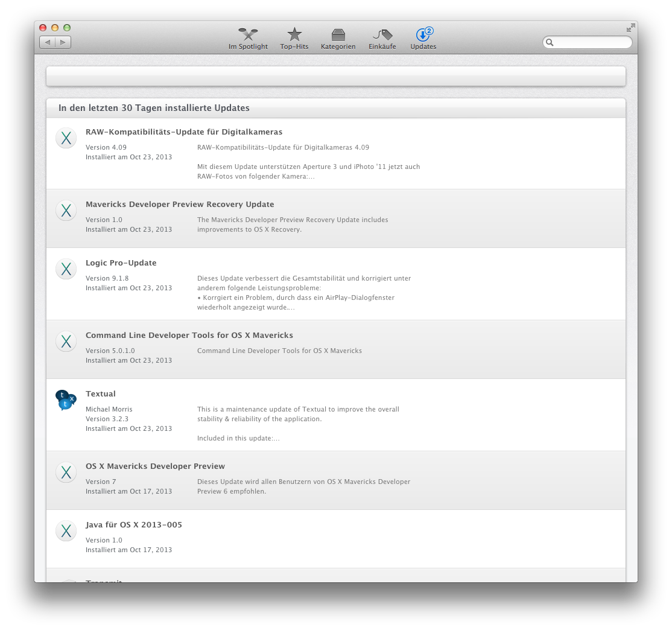This screenshot has width=672, height=630.
Task: Open the Textual title
Action: pyautogui.click(x=100, y=393)
